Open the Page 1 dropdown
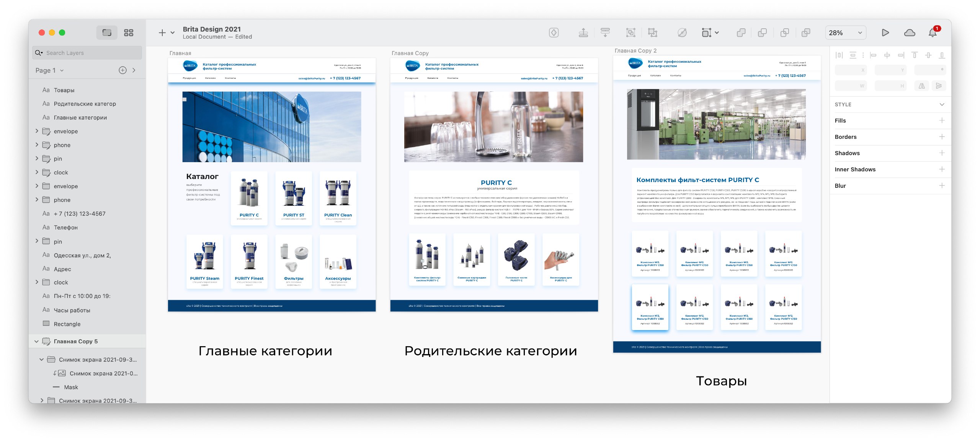 coord(49,70)
